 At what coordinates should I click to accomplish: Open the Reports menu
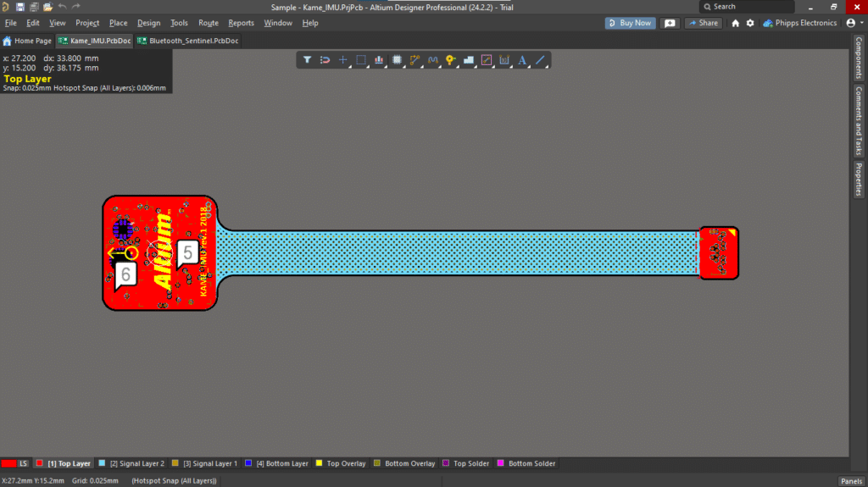pos(241,23)
